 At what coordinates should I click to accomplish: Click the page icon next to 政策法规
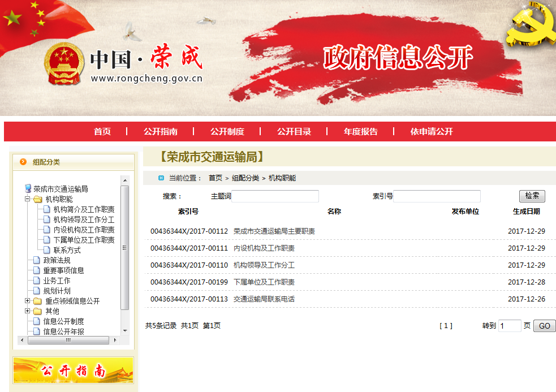37,260
